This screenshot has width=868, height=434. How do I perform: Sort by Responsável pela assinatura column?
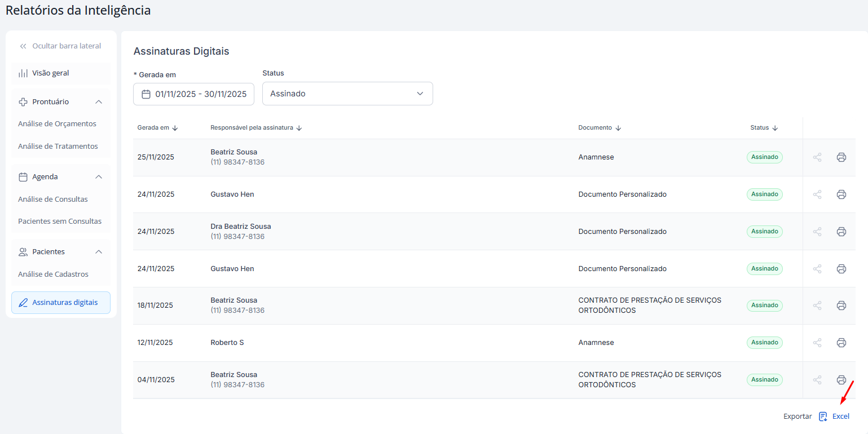(x=299, y=128)
